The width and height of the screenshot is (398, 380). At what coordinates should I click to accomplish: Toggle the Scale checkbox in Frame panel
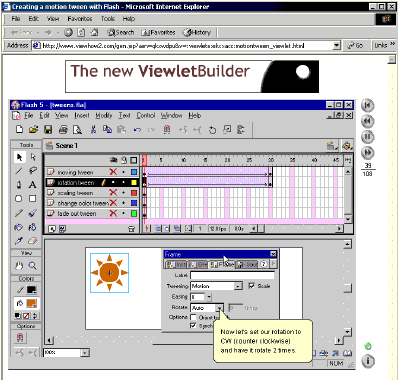252,286
